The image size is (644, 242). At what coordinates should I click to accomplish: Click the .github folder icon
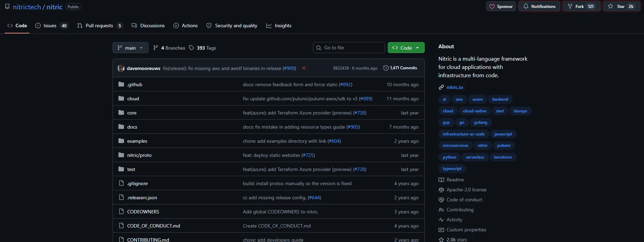point(121,84)
